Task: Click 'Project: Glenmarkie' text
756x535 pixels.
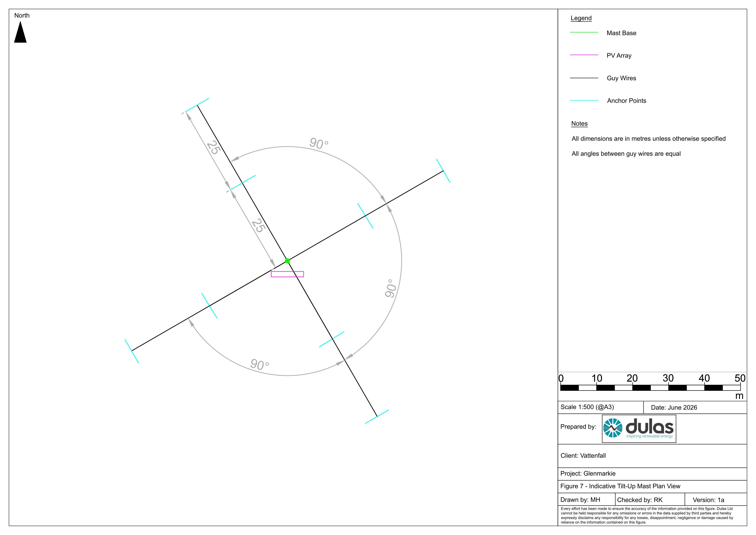Action: click(588, 473)
